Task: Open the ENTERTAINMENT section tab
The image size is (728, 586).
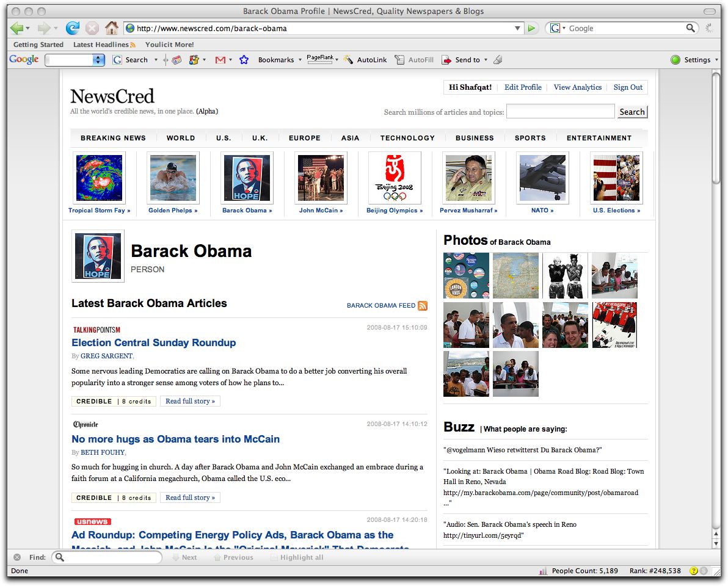Action: pos(599,138)
